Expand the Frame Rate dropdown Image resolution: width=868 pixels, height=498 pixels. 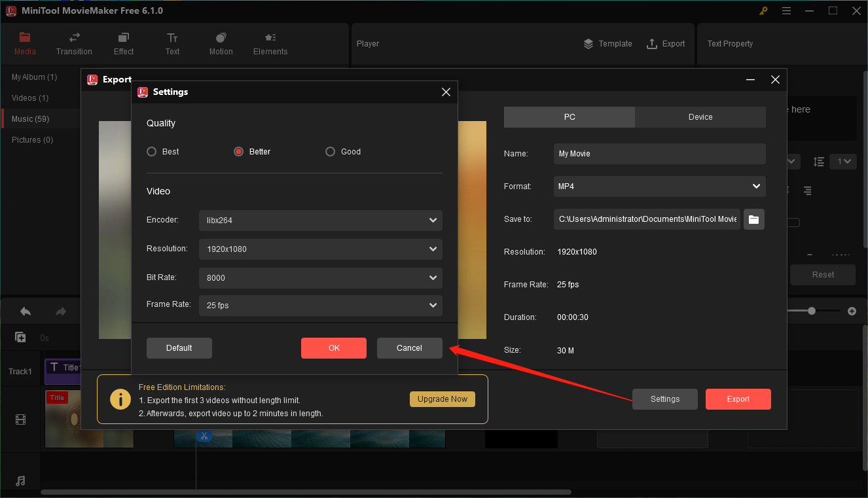pyautogui.click(x=321, y=306)
